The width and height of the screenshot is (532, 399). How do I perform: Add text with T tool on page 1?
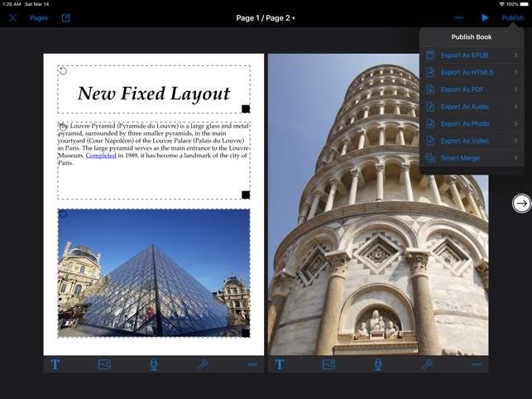(x=55, y=364)
